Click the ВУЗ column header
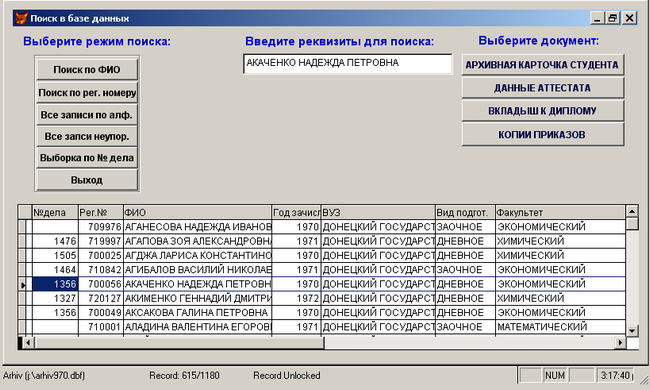This screenshot has height=390, width=650. (378, 213)
